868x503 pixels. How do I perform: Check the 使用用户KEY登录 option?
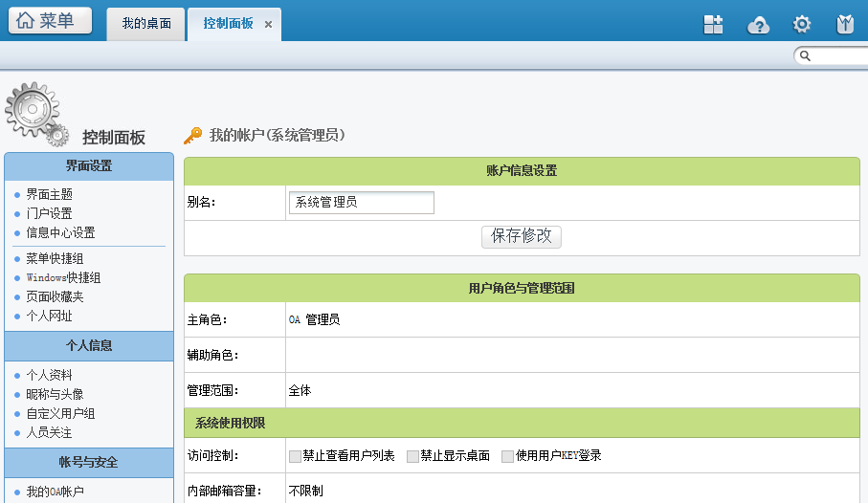507,456
